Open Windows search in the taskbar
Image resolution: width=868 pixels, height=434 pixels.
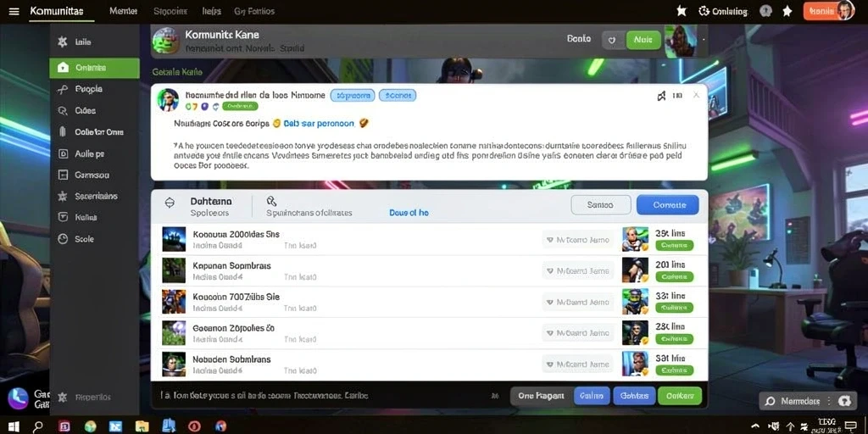tap(38, 426)
